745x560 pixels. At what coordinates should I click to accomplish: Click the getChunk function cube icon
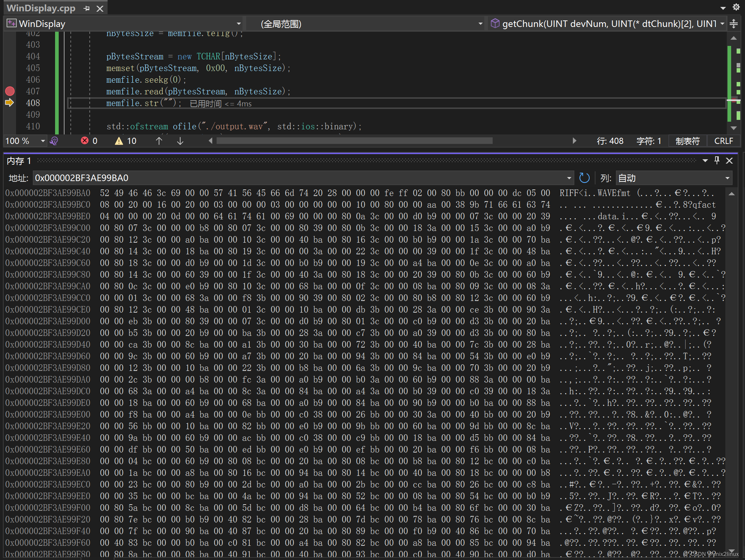click(495, 23)
